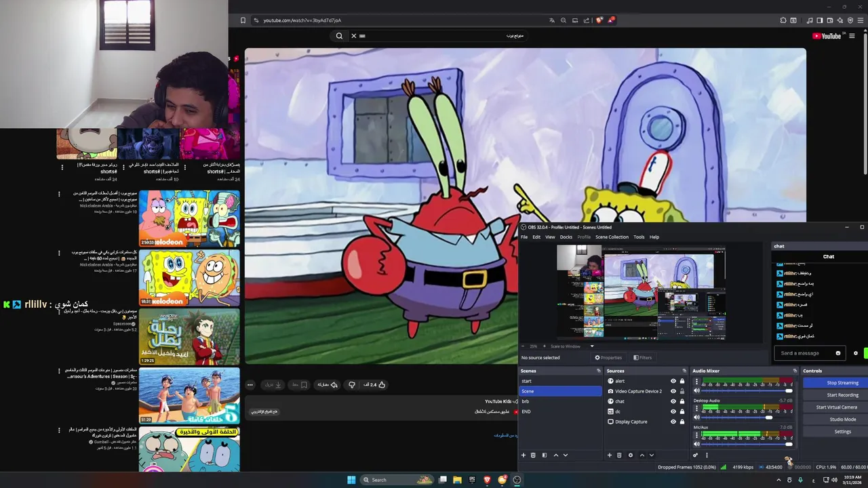
Task: Click Start Recording button
Action: tap(842, 395)
